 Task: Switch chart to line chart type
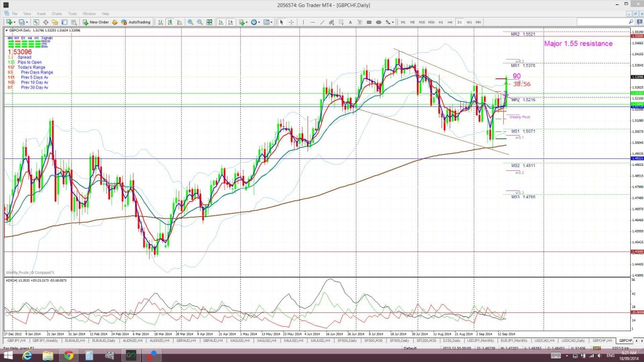[179, 22]
